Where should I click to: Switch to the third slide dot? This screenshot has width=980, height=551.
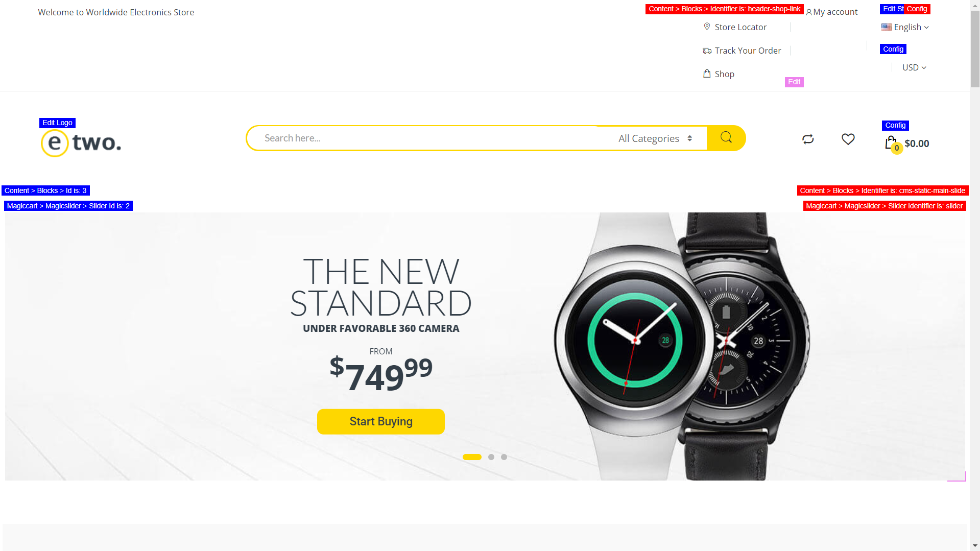(504, 457)
